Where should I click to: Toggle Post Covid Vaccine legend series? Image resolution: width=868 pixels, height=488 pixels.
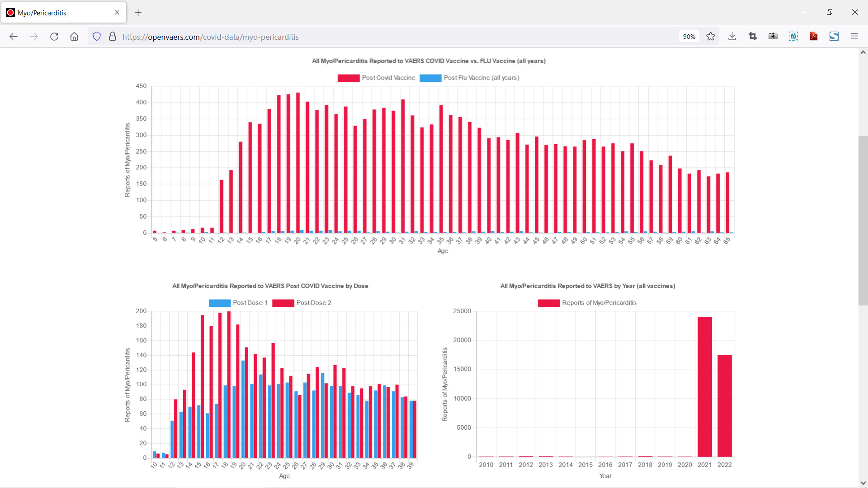(x=376, y=78)
